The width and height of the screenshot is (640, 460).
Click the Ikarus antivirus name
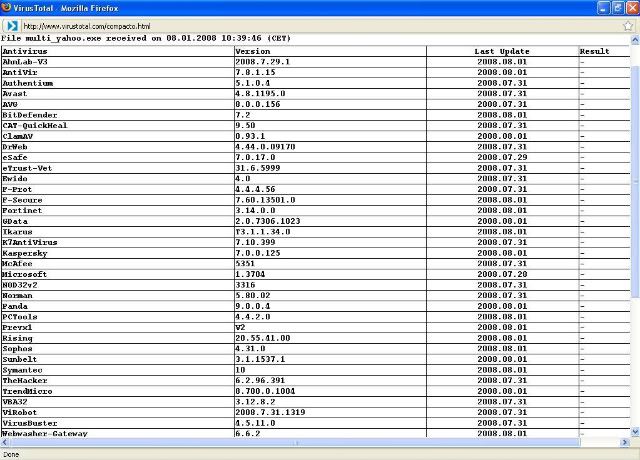point(17,232)
